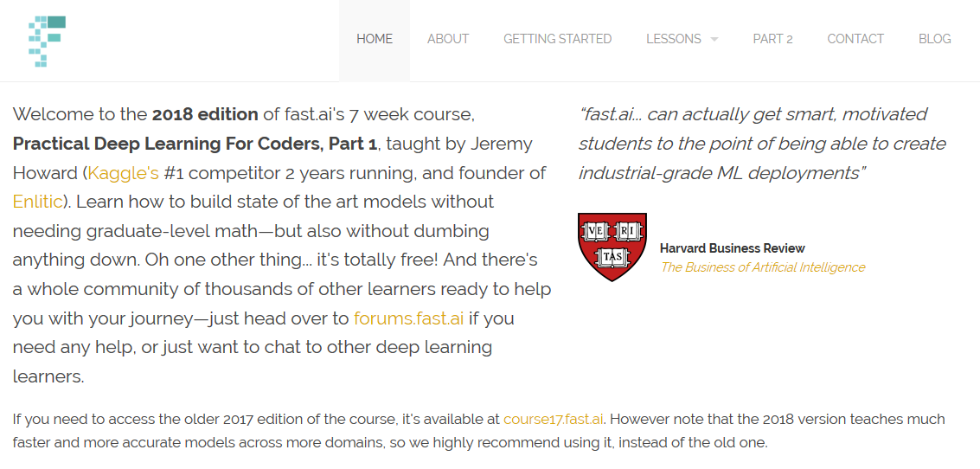The image size is (980, 469).
Task: Click the fast.ai pixel logo icon
Action: (47, 42)
